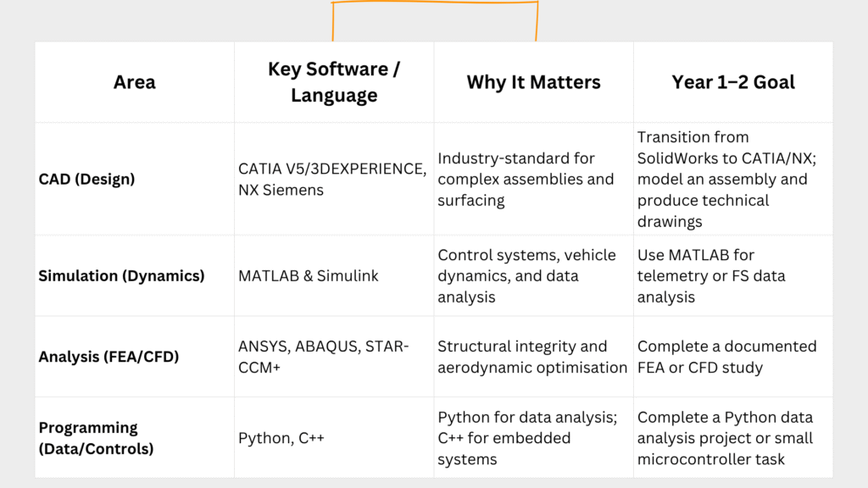Click the "Simulation (Dynamics)" row label

click(x=121, y=275)
